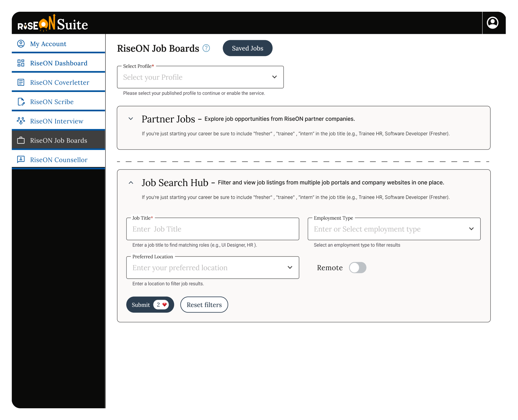
Task: Open the profile icon in the top-right corner
Action: [x=493, y=23]
